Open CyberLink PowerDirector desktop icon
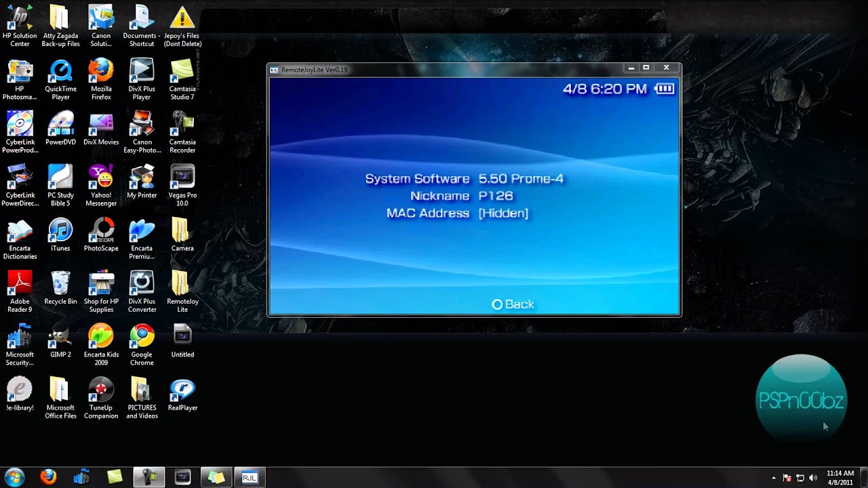Screen dimensions: 868x488 (x=20, y=186)
